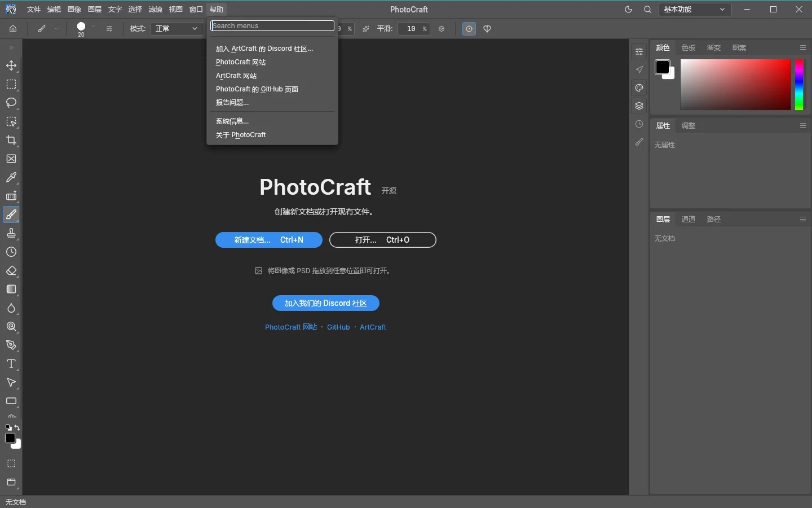Switch to the 通道 tab

click(689, 219)
